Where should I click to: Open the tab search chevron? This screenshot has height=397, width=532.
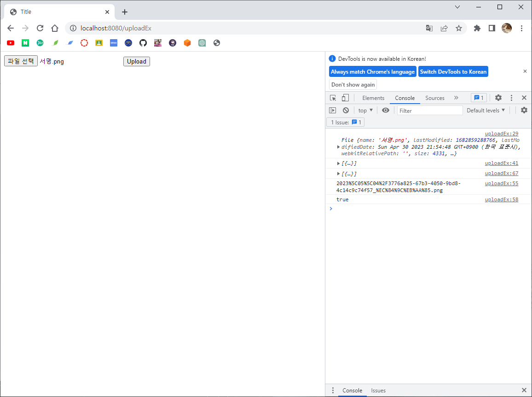[457, 7]
